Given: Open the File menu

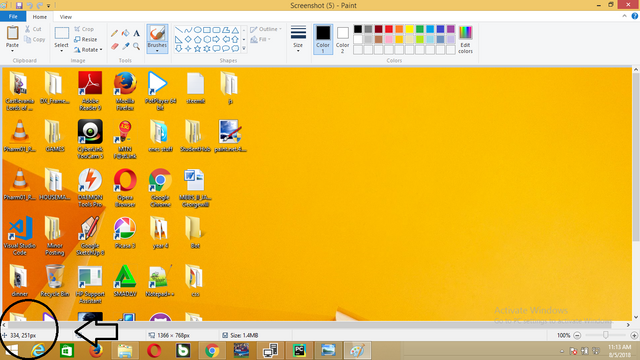Looking at the screenshot, I should (13, 17).
